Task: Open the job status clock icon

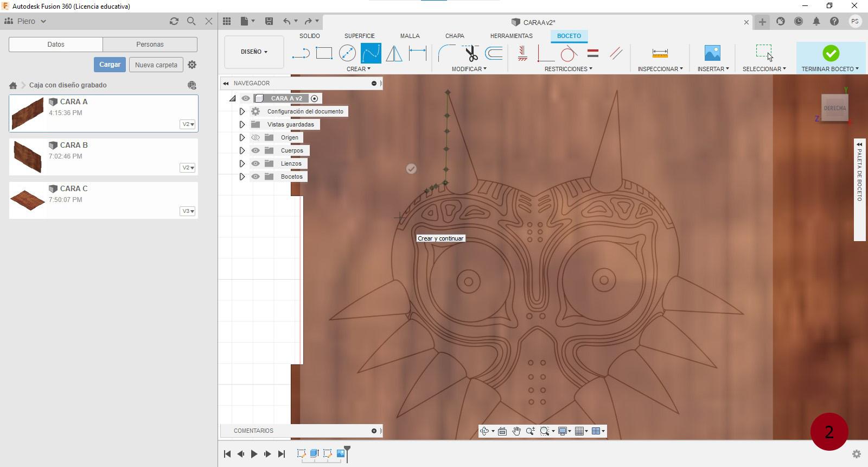Action: [x=799, y=21]
